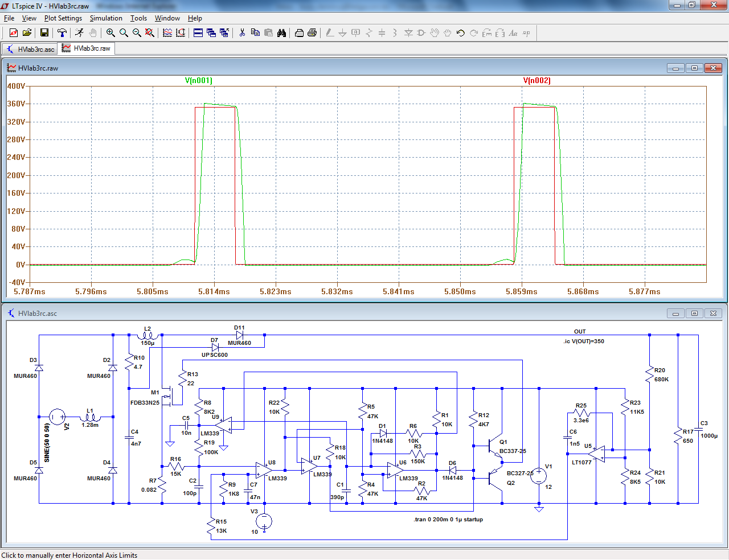
Task: Open the File menu
Action: coord(9,18)
